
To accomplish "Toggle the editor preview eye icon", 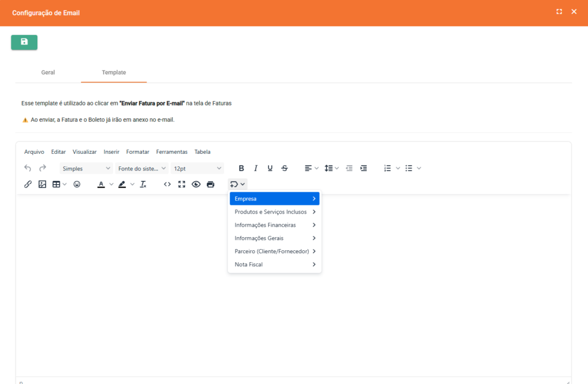I will [196, 184].
